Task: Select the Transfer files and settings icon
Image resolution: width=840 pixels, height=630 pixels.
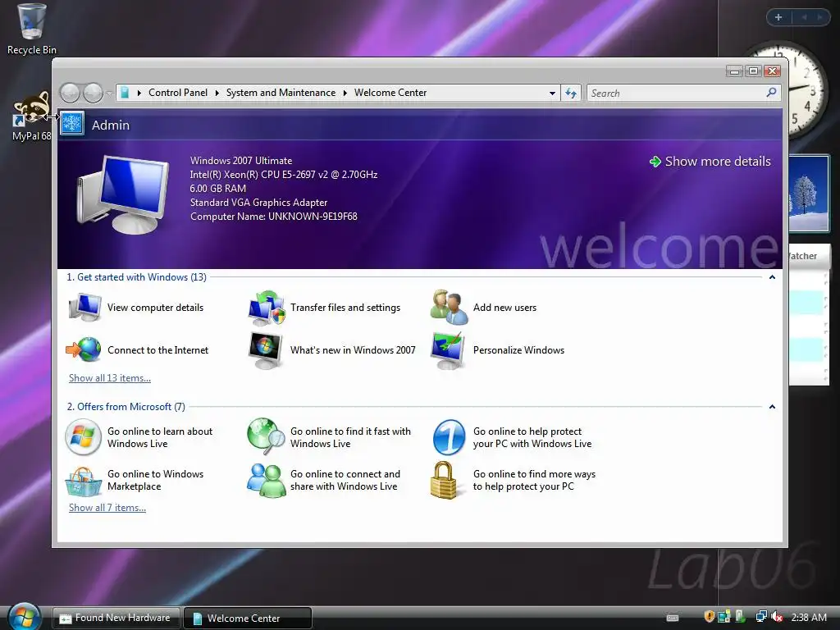Action: 267,308
